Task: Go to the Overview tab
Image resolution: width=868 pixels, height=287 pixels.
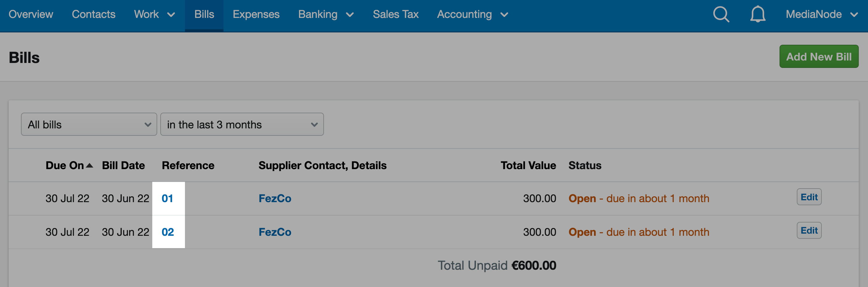Action: [x=31, y=15]
